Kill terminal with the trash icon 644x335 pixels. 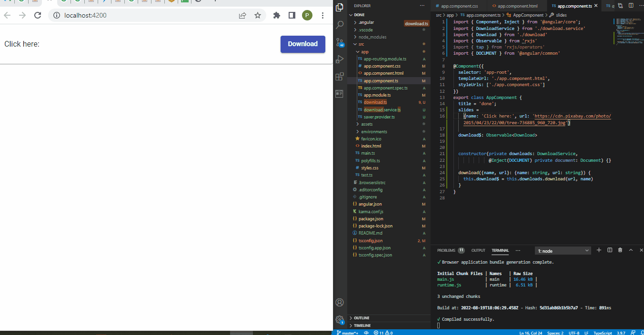[620, 250]
